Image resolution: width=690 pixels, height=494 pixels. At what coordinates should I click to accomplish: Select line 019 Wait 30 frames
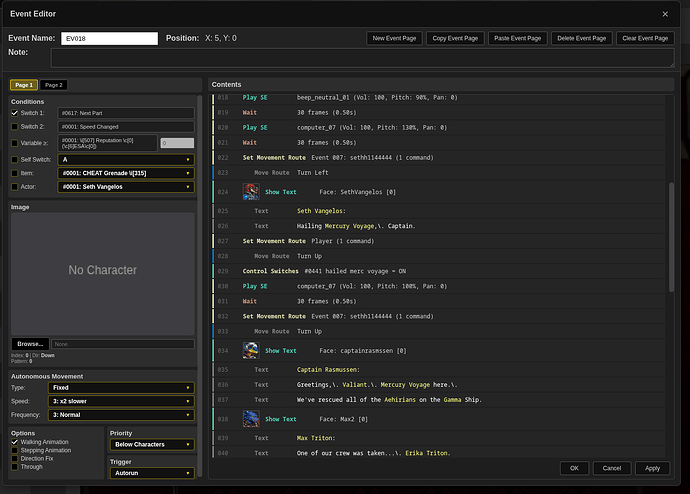[x=439, y=113]
